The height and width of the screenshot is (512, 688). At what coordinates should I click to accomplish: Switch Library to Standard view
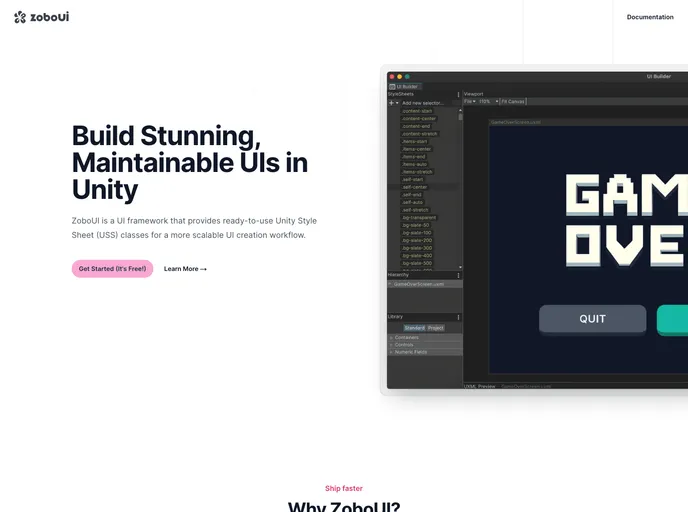tap(414, 328)
